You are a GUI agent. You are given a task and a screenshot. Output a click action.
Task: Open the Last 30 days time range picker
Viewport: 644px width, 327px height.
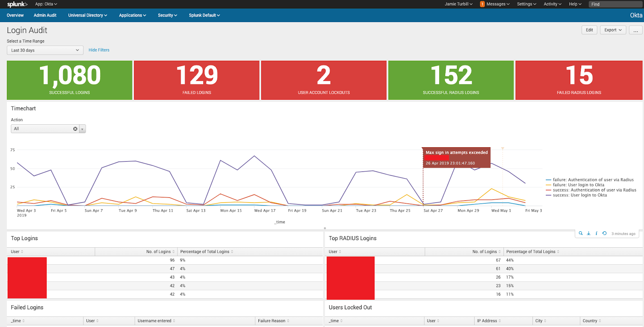[45, 50]
